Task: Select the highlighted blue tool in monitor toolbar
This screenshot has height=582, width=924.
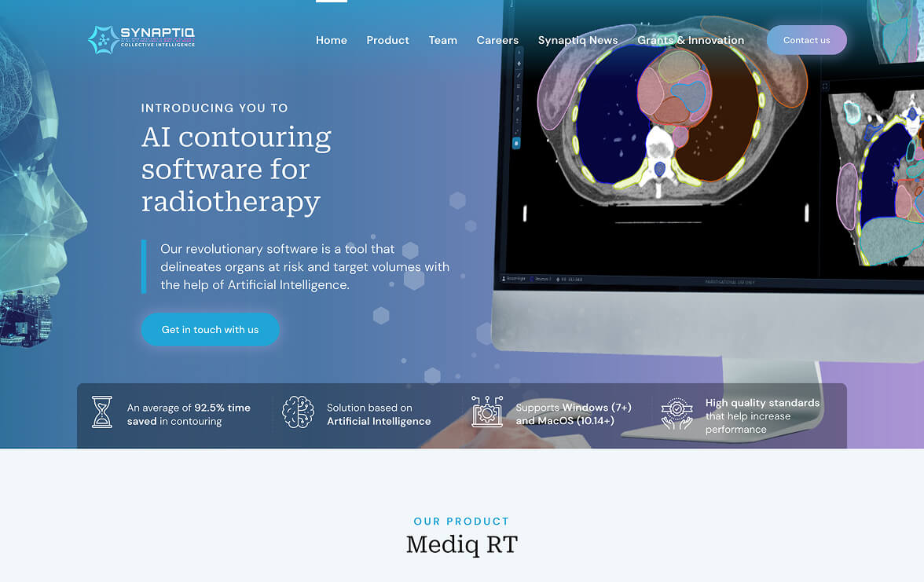Action: [516, 143]
